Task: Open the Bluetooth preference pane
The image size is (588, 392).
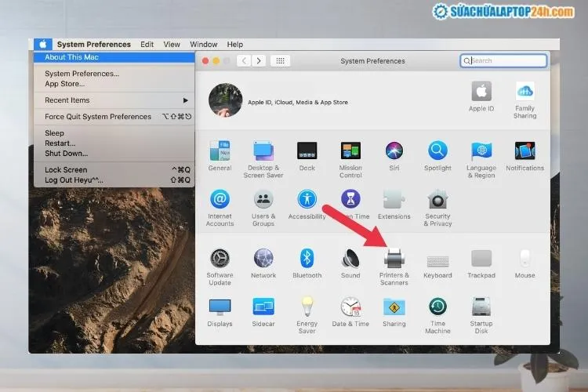Action: pyautogui.click(x=307, y=259)
